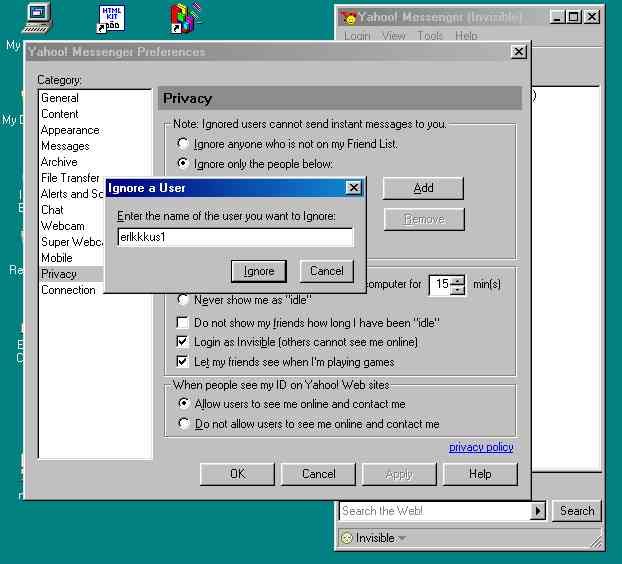Select Do not allow users to see me online
Image resolution: width=622 pixels, height=564 pixels.
184,423
